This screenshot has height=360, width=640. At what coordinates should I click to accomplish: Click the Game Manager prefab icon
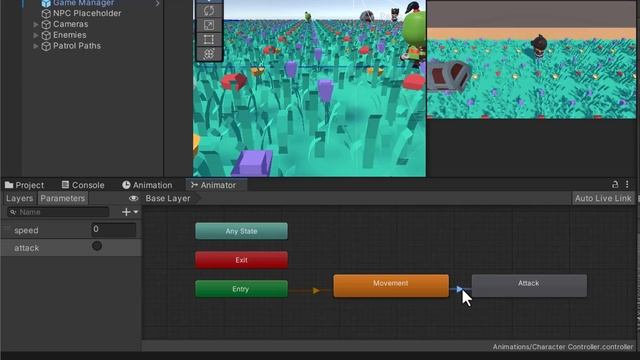pyautogui.click(x=46, y=3)
